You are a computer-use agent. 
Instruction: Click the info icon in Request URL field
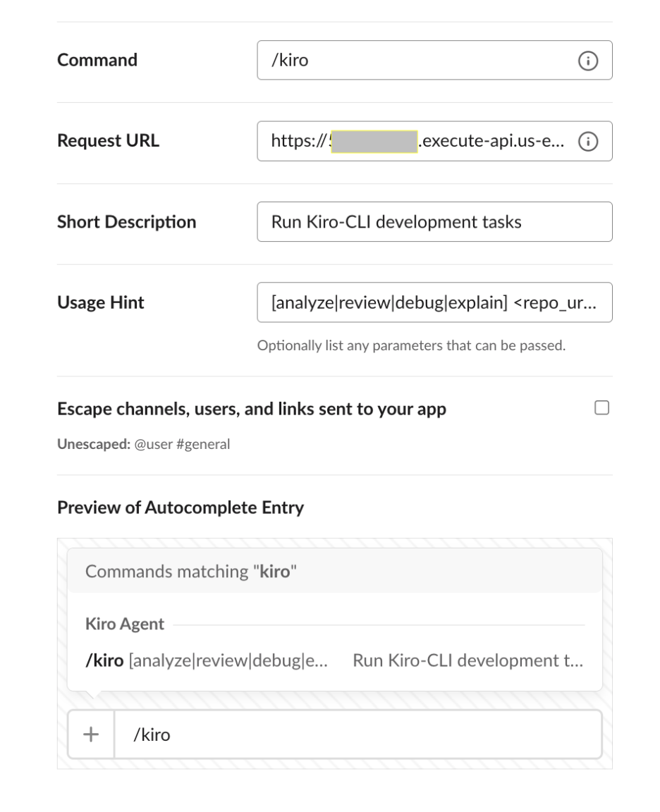point(587,142)
